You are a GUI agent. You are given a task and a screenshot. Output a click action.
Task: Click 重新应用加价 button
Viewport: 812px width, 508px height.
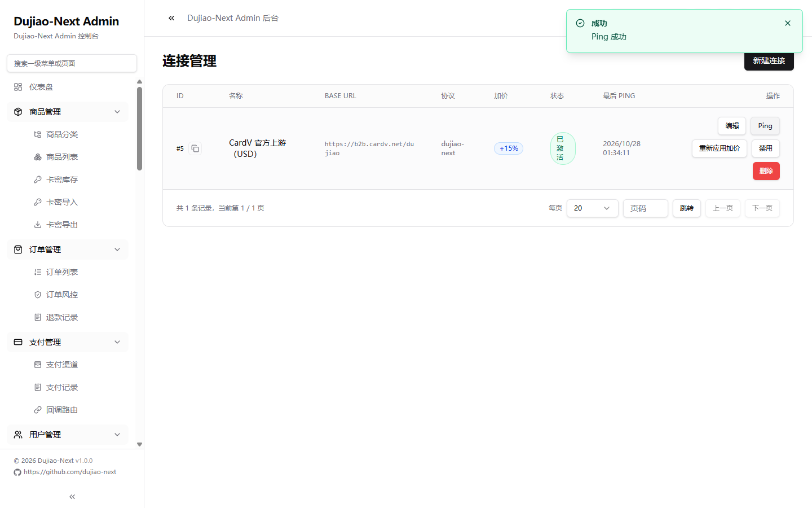click(720, 148)
